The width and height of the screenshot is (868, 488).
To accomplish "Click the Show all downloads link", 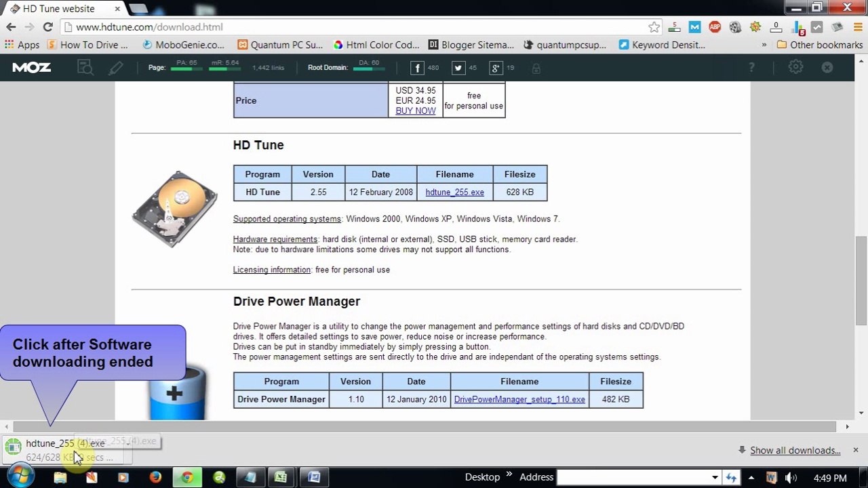I will 795,450.
